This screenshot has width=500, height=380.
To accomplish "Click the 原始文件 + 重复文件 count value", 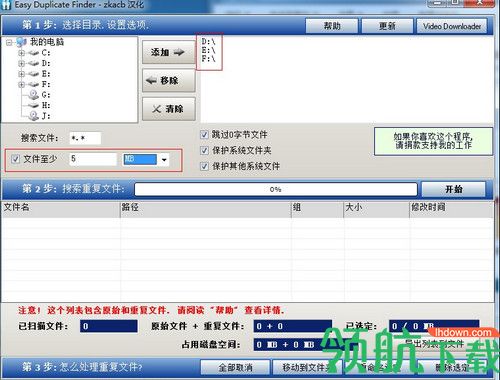I will point(293,326).
